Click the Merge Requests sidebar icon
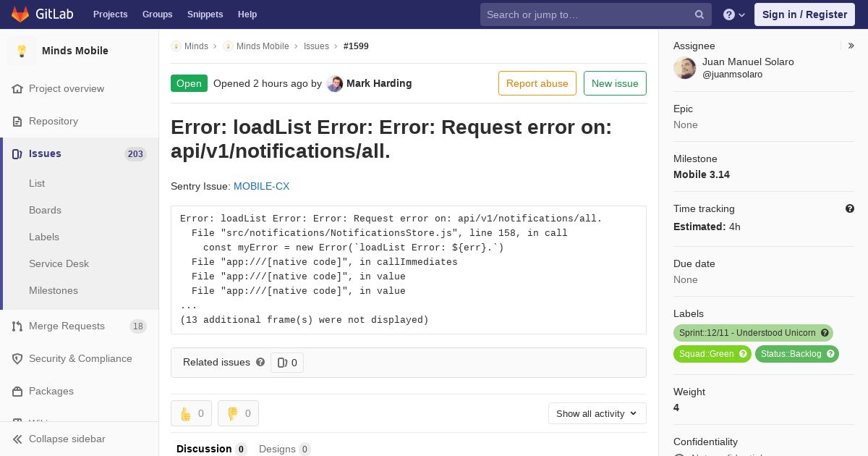 tap(17, 326)
